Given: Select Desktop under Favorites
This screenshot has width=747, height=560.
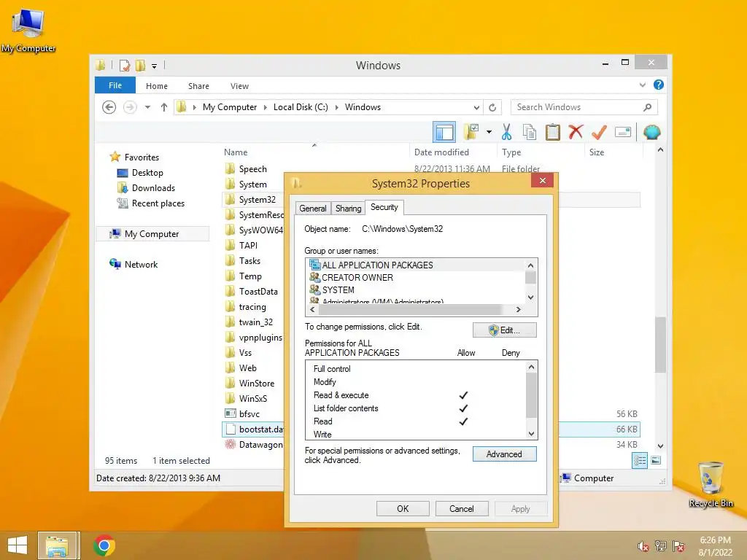Looking at the screenshot, I should tap(147, 173).
